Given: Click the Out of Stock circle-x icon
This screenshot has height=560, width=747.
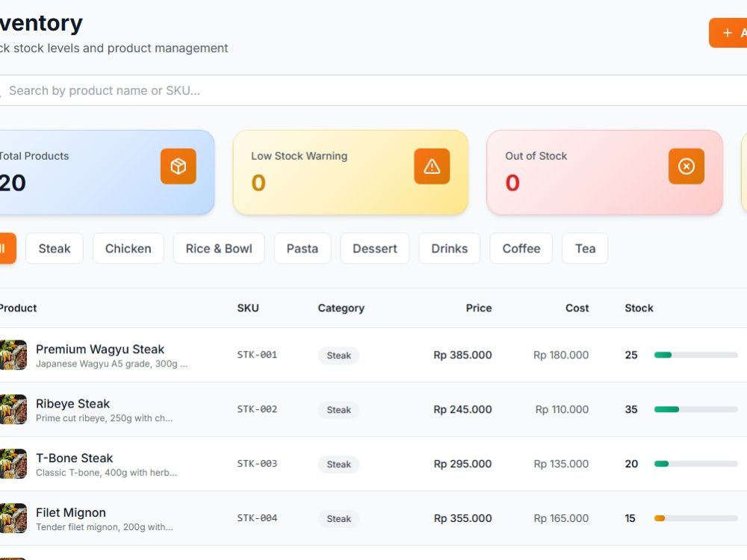Looking at the screenshot, I should pos(686,167).
